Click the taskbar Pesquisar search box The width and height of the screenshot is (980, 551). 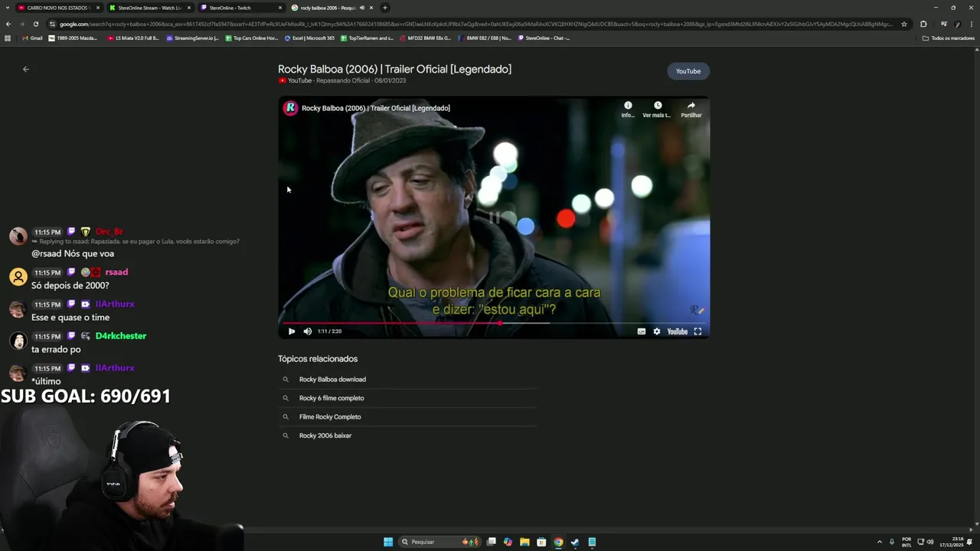440,542
